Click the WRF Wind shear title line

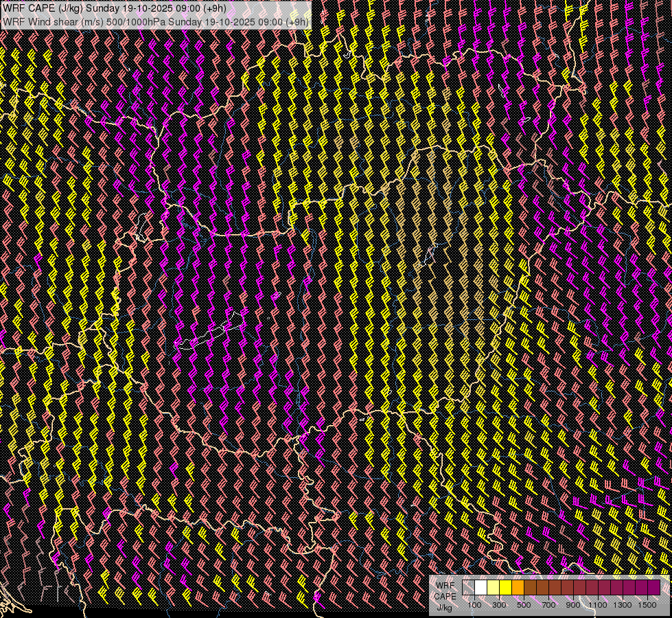(x=155, y=21)
